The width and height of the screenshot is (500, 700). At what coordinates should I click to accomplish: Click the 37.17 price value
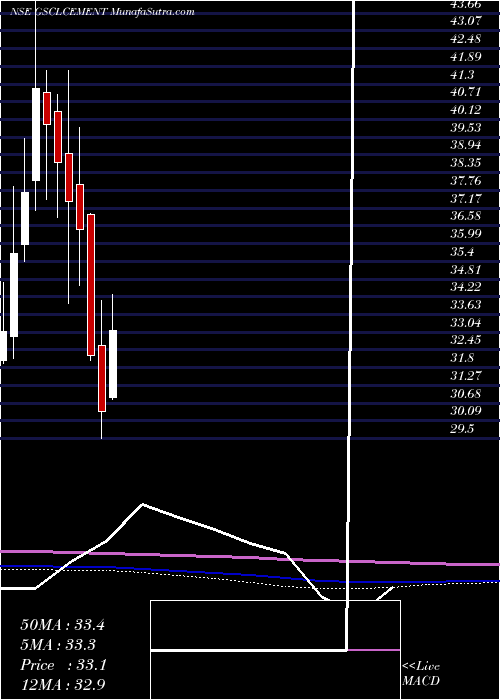pyautogui.click(x=465, y=198)
